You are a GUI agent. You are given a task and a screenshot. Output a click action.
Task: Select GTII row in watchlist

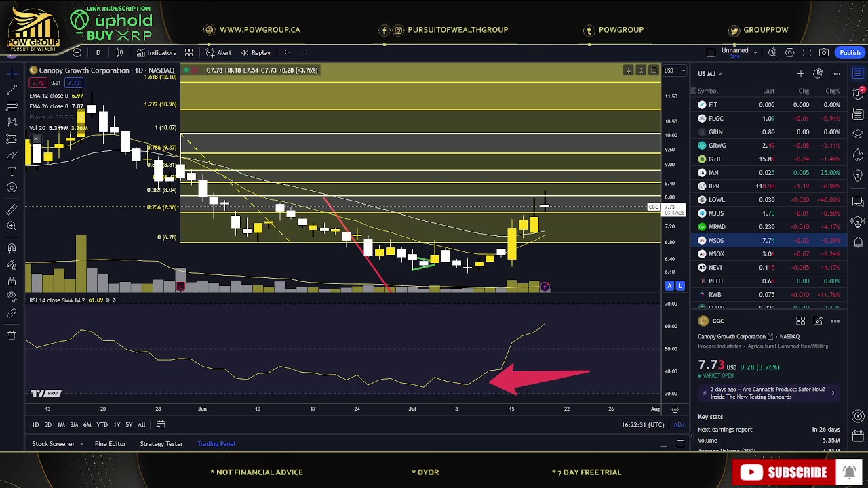[x=768, y=159]
